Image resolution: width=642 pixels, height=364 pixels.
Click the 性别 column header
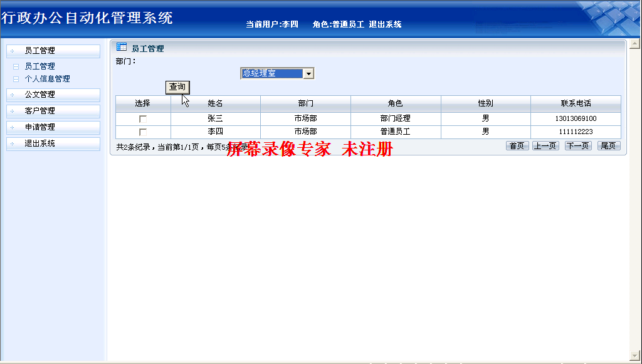coord(486,104)
